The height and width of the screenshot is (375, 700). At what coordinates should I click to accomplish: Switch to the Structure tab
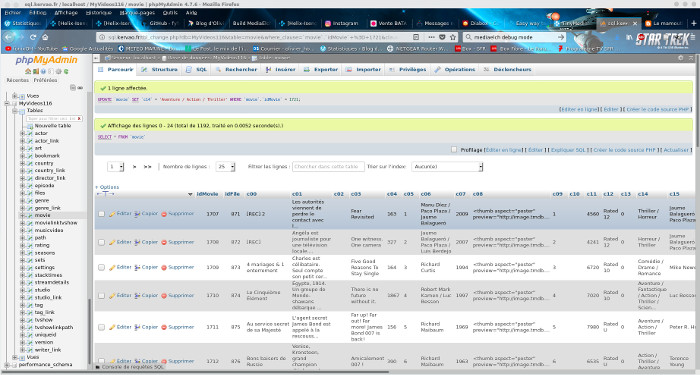click(159, 70)
